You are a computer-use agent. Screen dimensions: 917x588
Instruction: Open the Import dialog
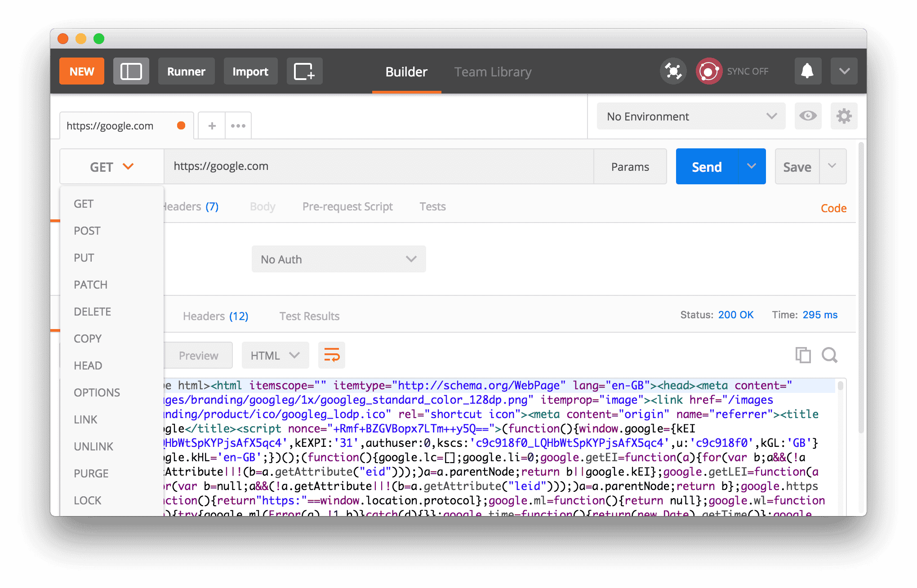(250, 71)
